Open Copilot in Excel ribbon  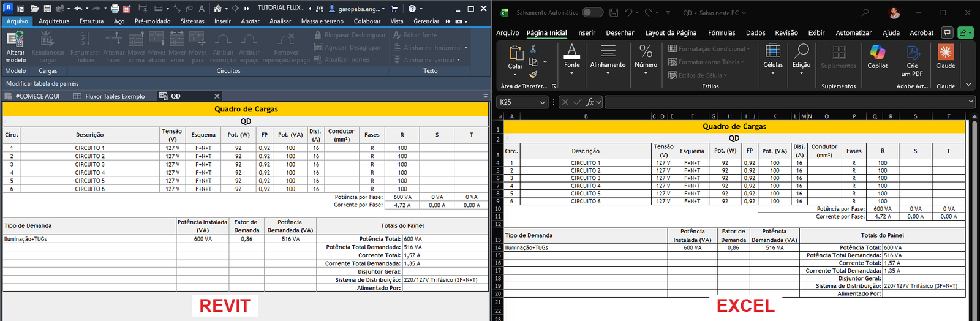click(x=877, y=56)
